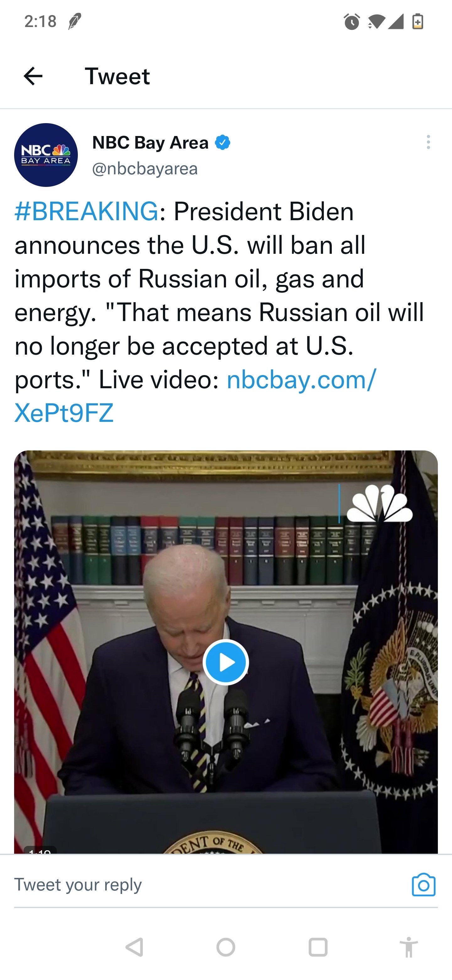This screenshot has width=452, height=980.
Task: Tap the accessibility shortcut icon
Action: tap(409, 947)
